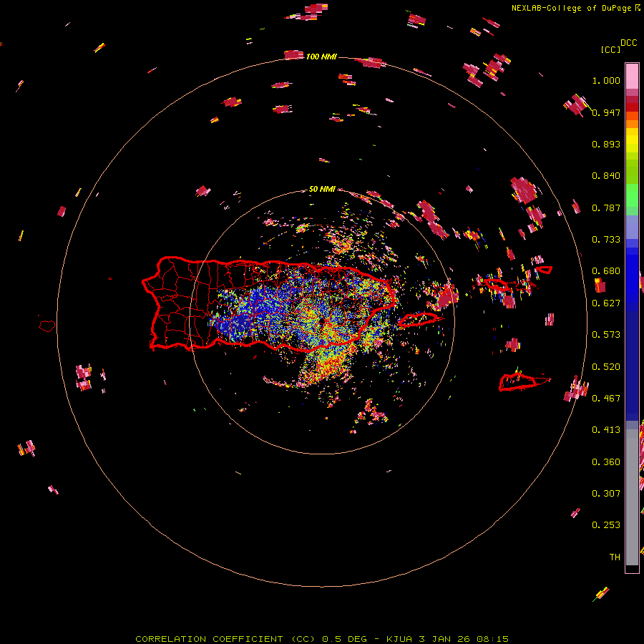Click the 0.947 legend value

click(x=606, y=112)
